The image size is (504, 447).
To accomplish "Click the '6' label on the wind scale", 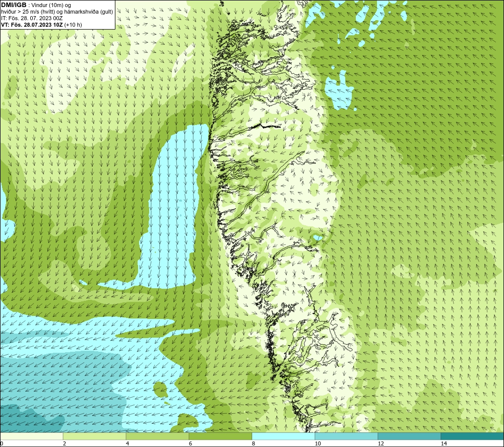I will pos(191,443).
